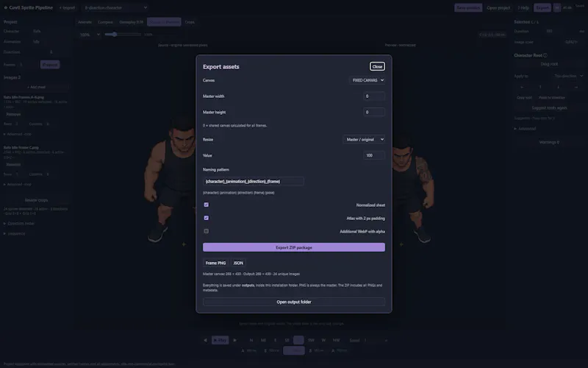
Task: Open the Help menu in the top bar
Action: [x=523, y=7]
